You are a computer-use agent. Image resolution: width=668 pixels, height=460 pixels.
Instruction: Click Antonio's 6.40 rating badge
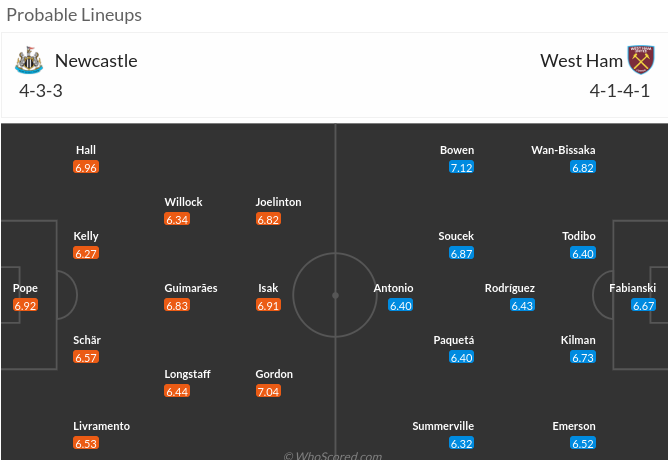coord(400,305)
